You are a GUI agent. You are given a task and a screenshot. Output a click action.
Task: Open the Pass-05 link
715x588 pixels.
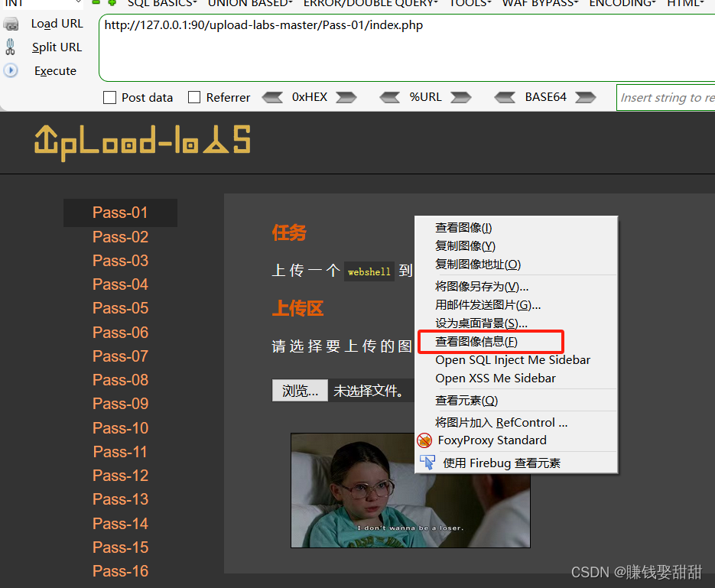pyautogui.click(x=120, y=307)
